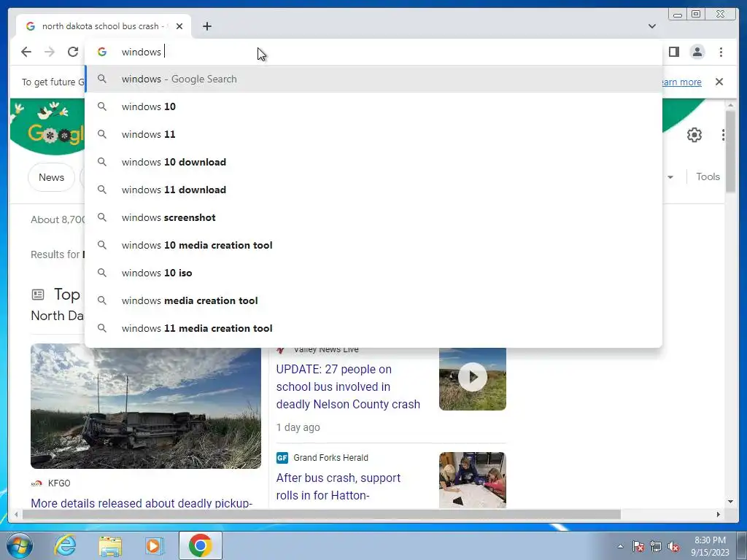The width and height of the screenshot is (747, 560).
Task: Open Google quick settings gear
Action: 694,135
